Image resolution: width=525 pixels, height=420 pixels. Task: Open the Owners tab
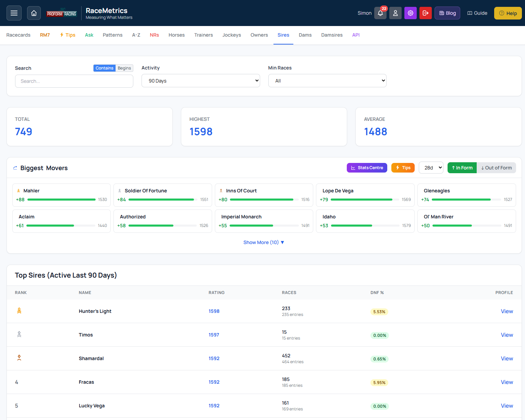(x=259, y=35)
